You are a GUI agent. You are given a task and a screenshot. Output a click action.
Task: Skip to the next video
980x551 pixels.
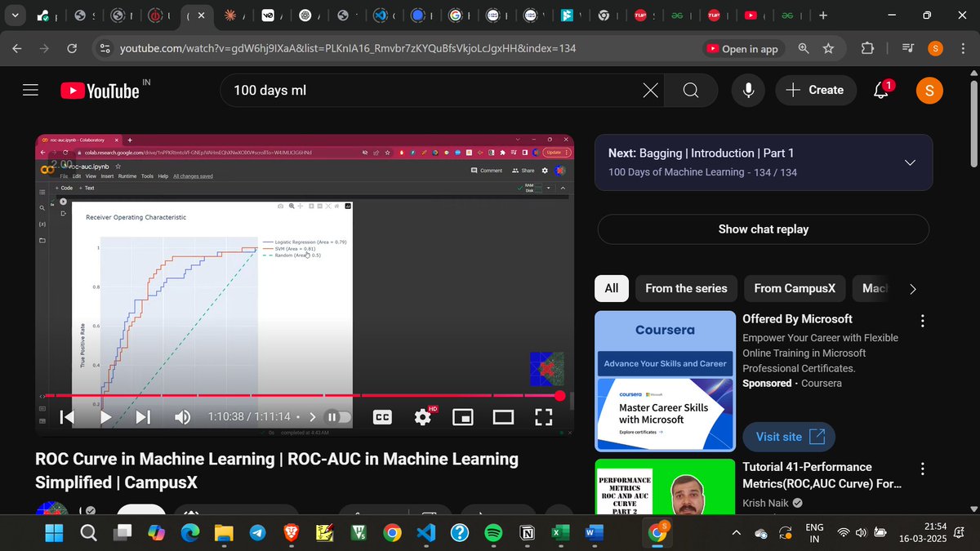[x=143, y=417]
